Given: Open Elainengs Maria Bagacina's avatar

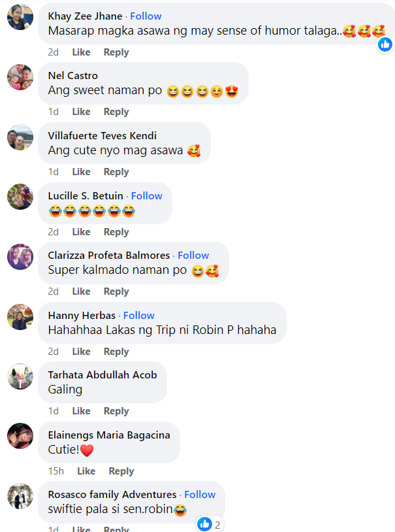Looking at the screenshot, I should (20, 436).
